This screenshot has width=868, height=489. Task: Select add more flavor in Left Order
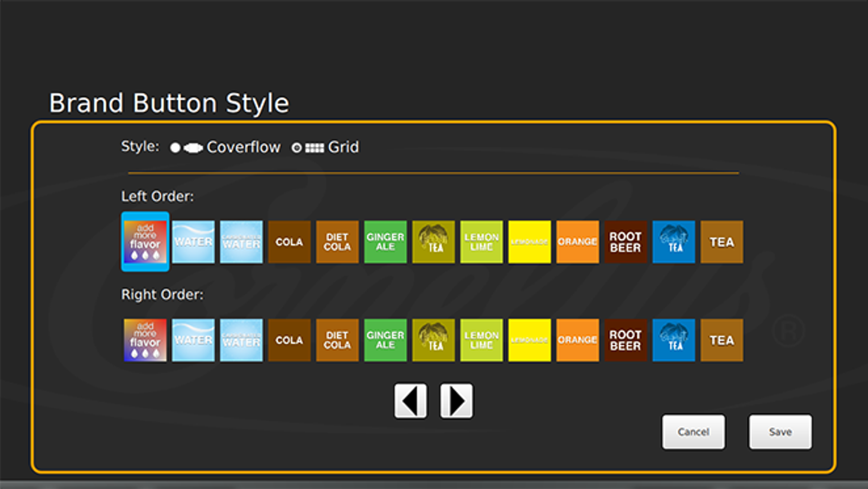[145, 242]
